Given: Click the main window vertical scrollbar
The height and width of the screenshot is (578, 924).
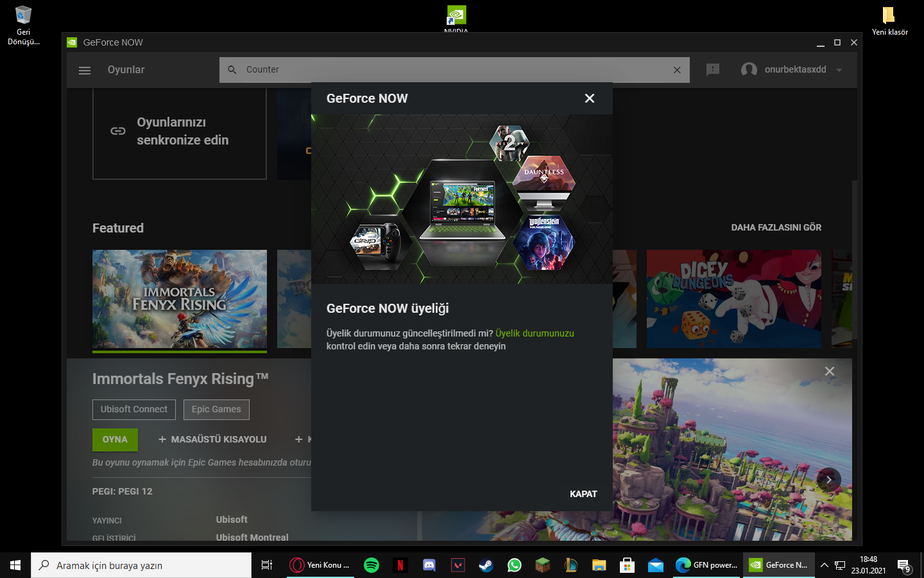Looking at the screenshot, I should [x=855, y=259].
